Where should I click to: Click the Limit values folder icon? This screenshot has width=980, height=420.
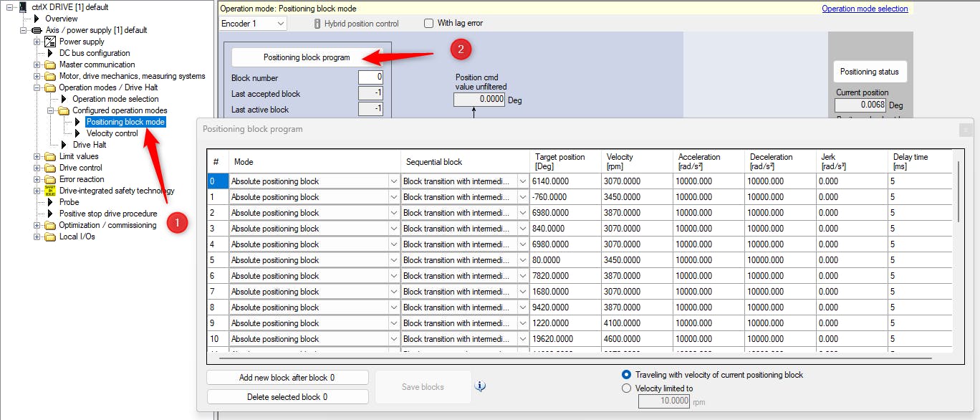pos(50,156)
